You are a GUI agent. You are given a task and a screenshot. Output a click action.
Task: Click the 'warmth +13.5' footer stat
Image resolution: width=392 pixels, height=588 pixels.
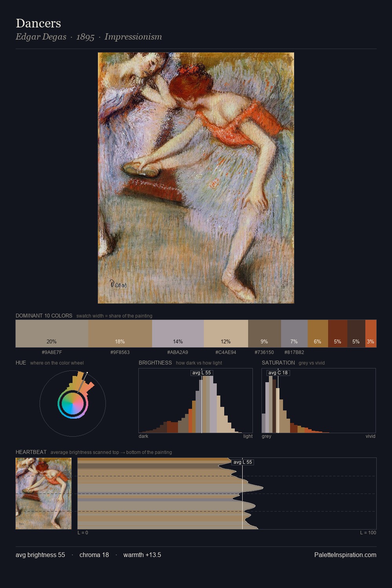[142, 555]
